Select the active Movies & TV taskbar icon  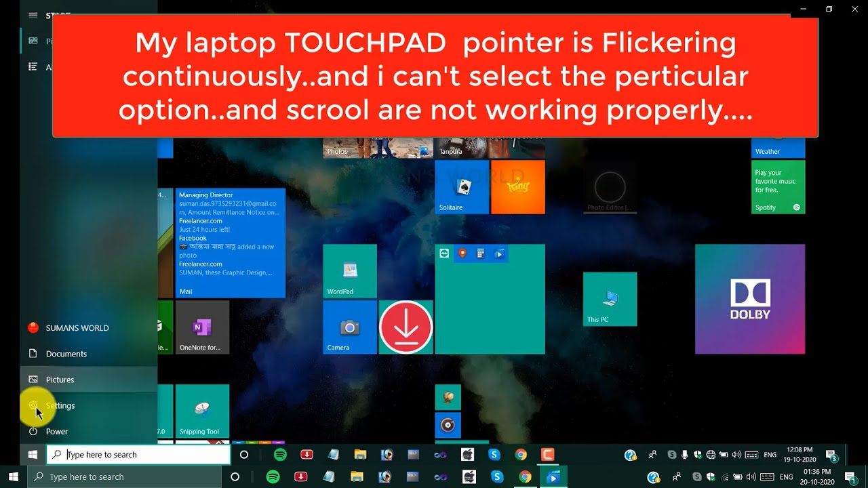click(x=553, y=477)
